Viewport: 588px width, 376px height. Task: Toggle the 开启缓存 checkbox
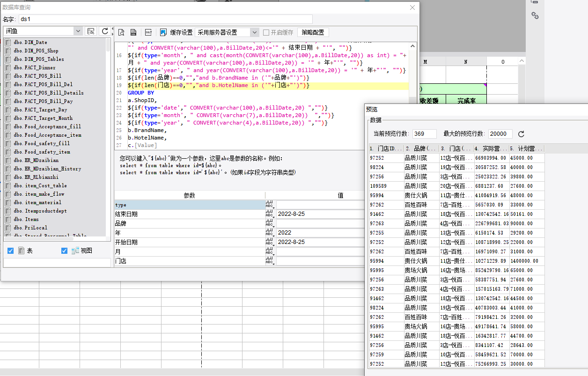(266, 33)
